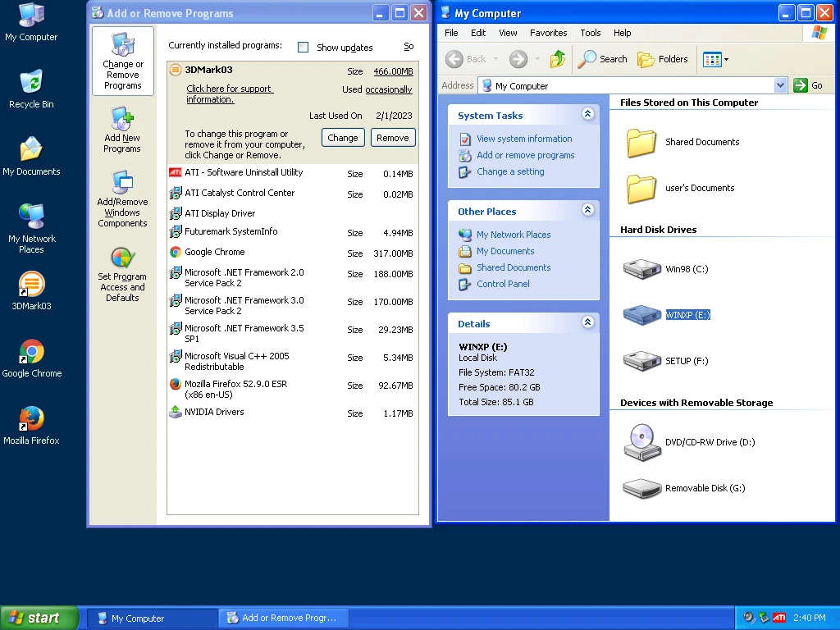The height and width of the screenshot is (630, 840).
Task: Click 'Click here for support information' link
Action: tap(230, 94)
